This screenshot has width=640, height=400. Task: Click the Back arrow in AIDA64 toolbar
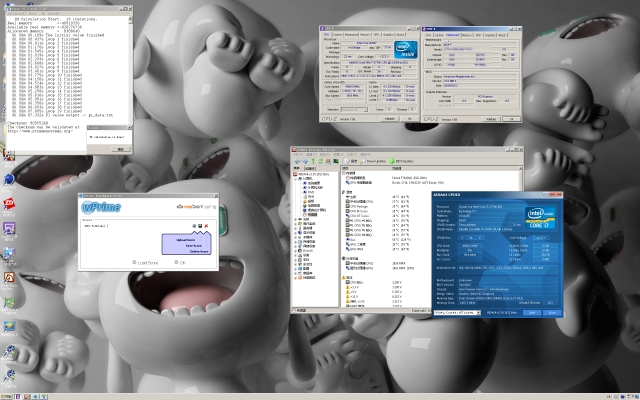[297, 161]
